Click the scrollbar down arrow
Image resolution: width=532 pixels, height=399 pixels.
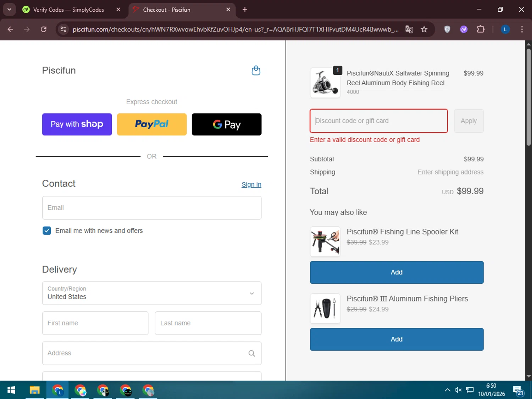(x=528, y=376)
